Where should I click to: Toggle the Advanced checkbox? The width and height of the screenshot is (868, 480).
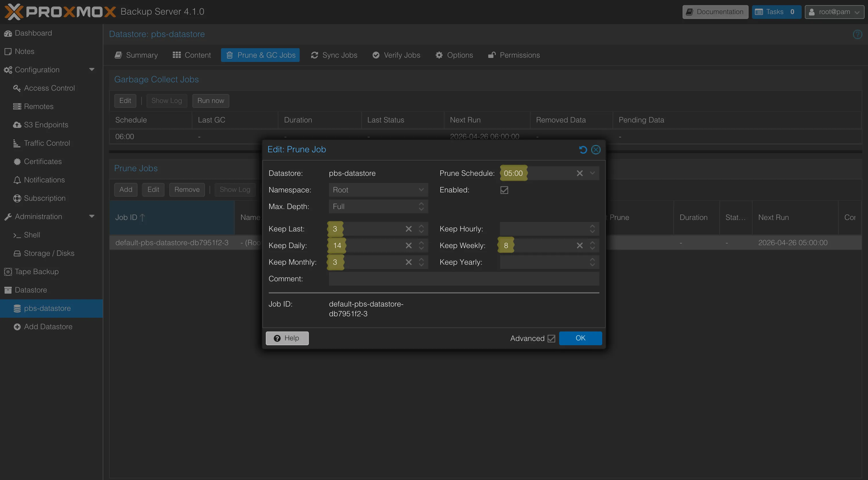pos(551,339)
